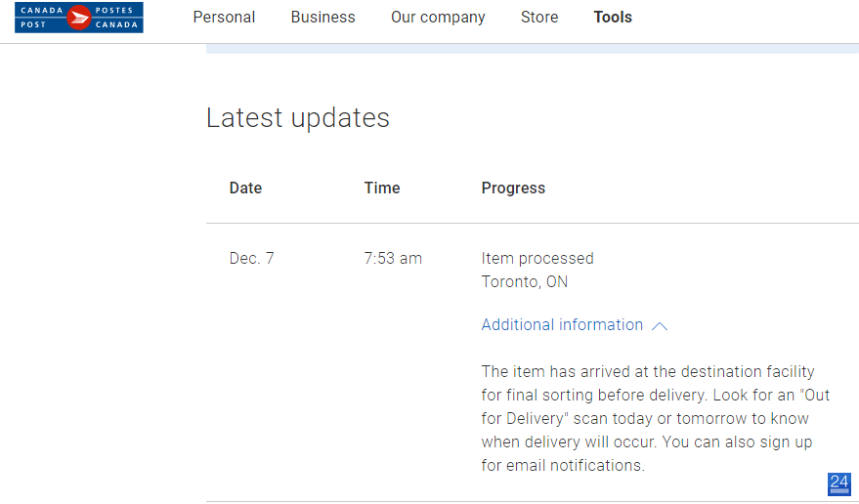Click the light blue bar below navigation

[533, 49]
